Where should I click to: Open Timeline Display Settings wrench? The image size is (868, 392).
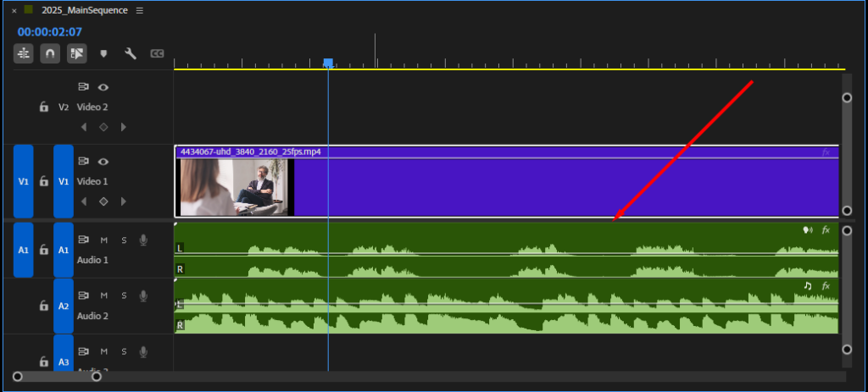pos(131,53)
